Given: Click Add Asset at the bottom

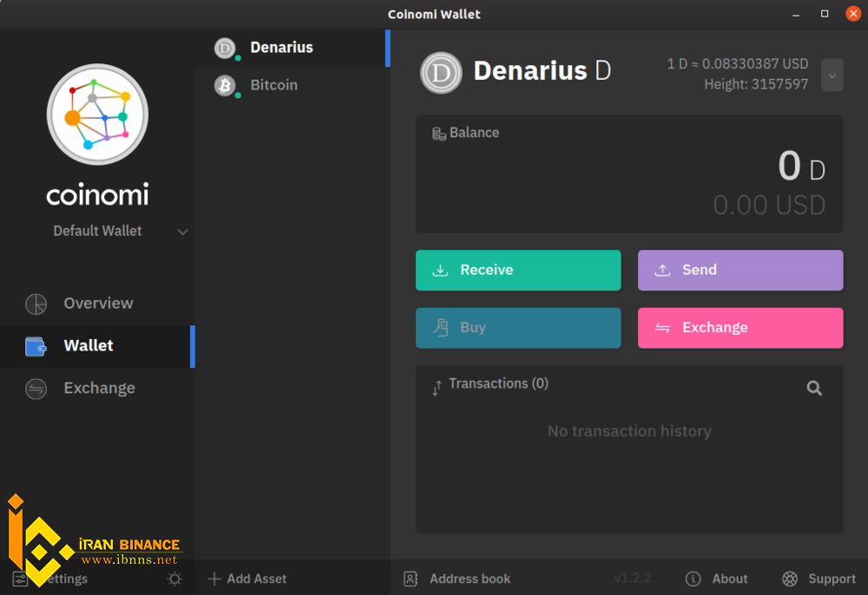Looking at the screenshot, I should [x=247, y=579].
